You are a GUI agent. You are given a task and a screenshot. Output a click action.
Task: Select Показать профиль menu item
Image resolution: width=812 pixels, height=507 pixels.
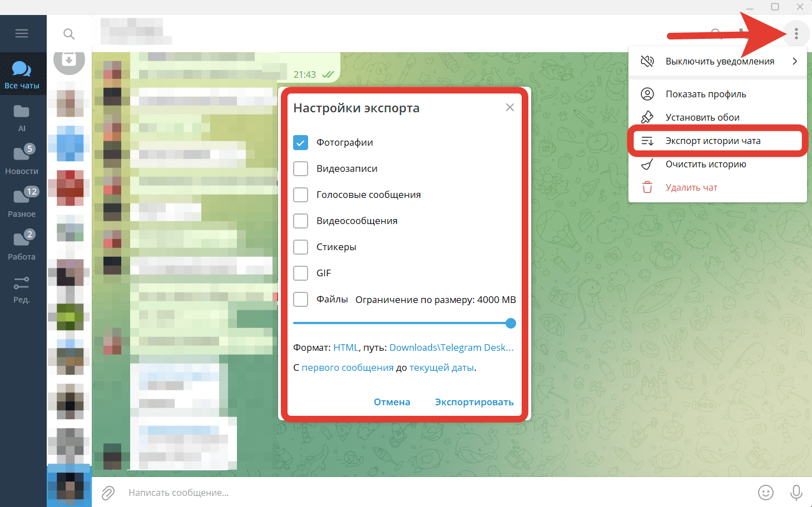717,94
